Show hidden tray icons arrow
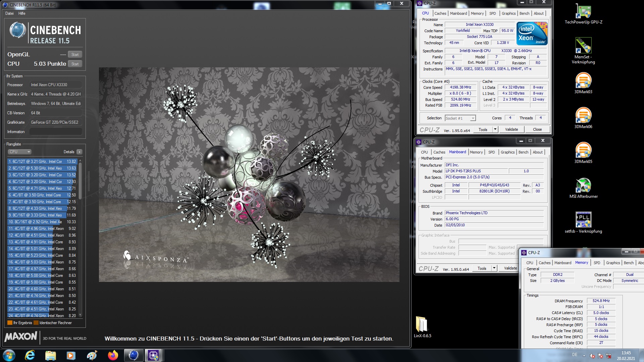 [584, 356]
